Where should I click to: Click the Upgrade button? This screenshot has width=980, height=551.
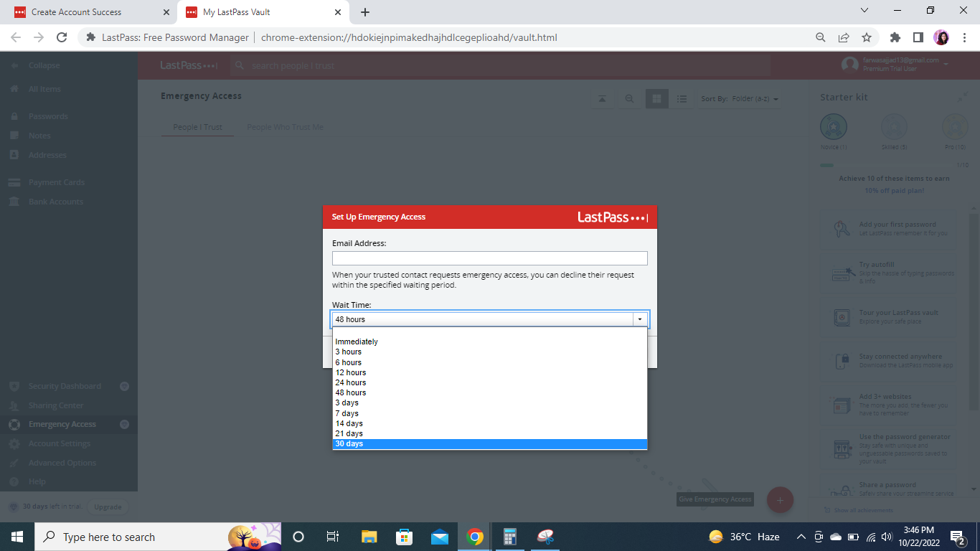(x=108, y=507)
